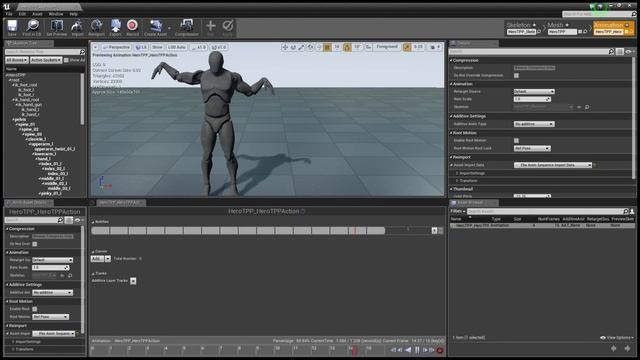Click the plus Key toolbar icon
This screenshot has width=640, height=360.
211,27
